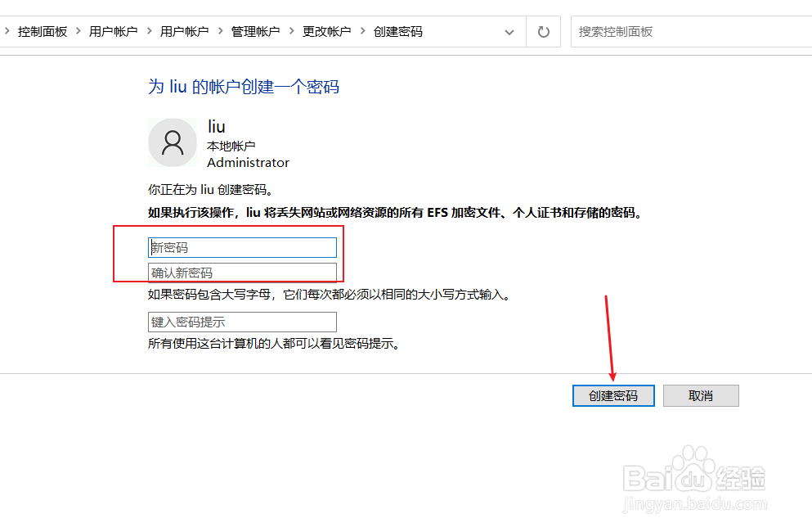Click the liu user account avatar icon
This screenshot has height=532, width=812.
(x=172, y=142)
